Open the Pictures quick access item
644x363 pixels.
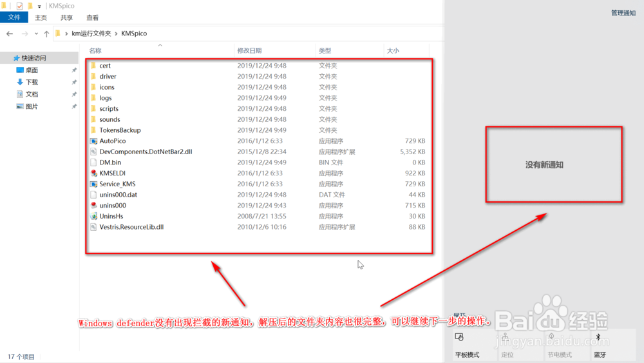32,106
